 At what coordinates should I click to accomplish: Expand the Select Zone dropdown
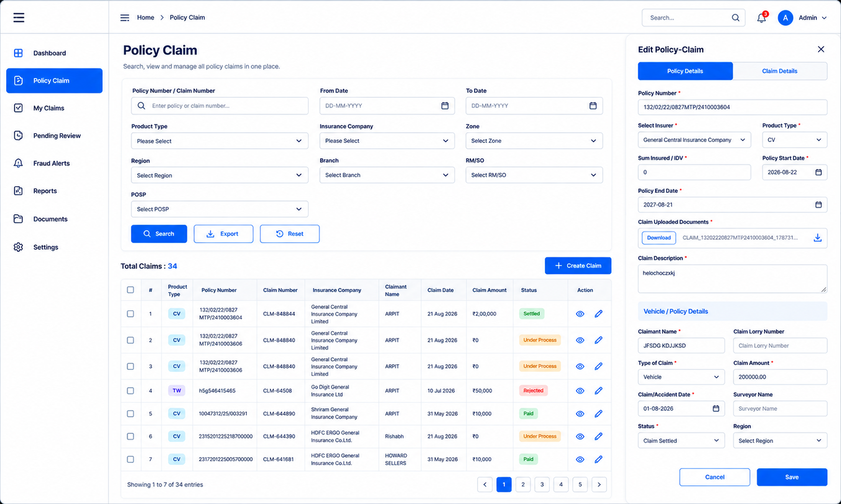tap(534, 141)
